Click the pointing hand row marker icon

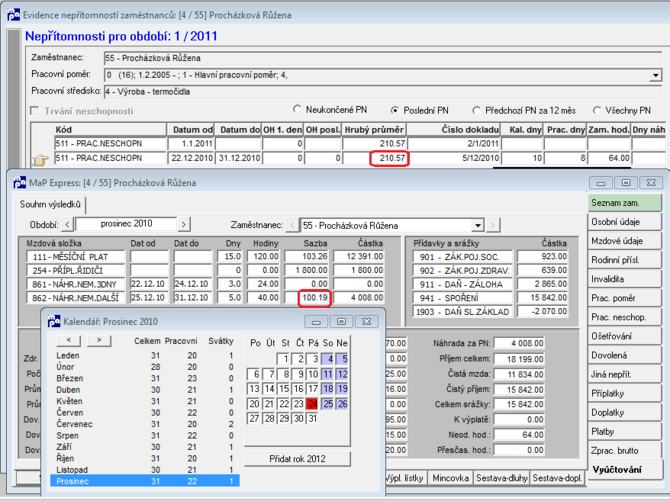click(x=41, y=160)
